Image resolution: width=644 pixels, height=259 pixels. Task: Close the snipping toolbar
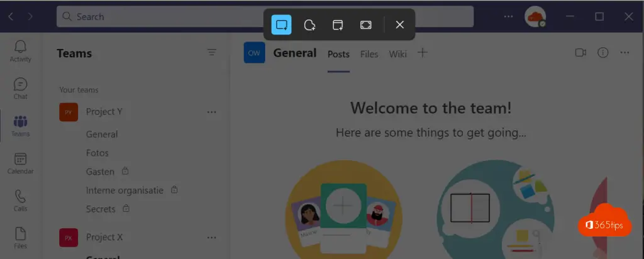[x=399, y=25]
